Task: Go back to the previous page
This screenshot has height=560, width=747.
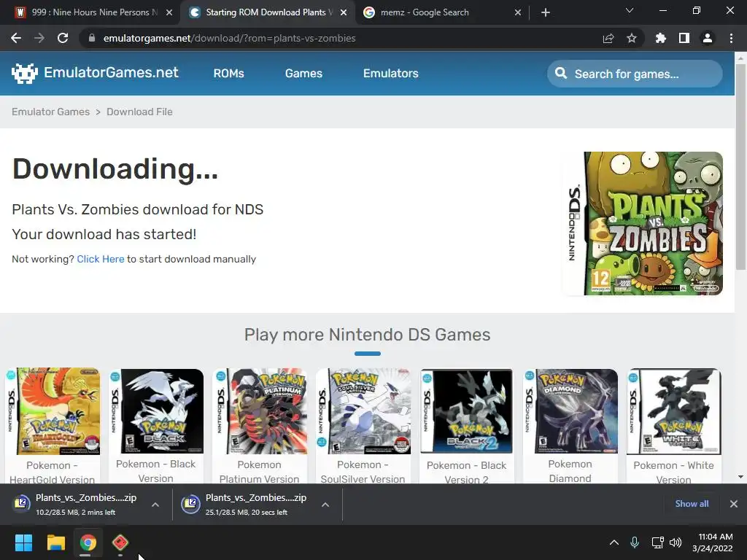Action: (16, 38)
